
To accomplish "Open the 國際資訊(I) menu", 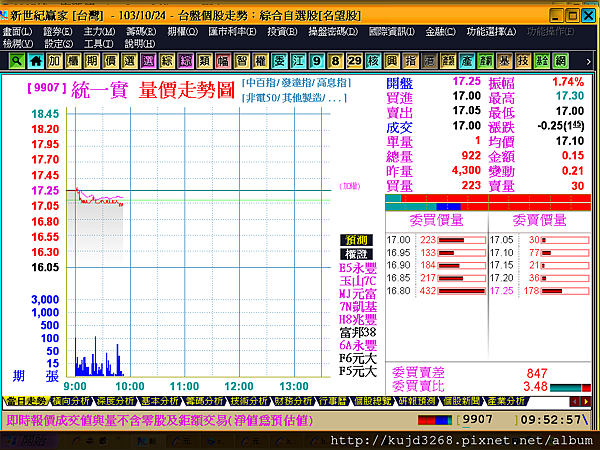I will [x=392, y=32].
